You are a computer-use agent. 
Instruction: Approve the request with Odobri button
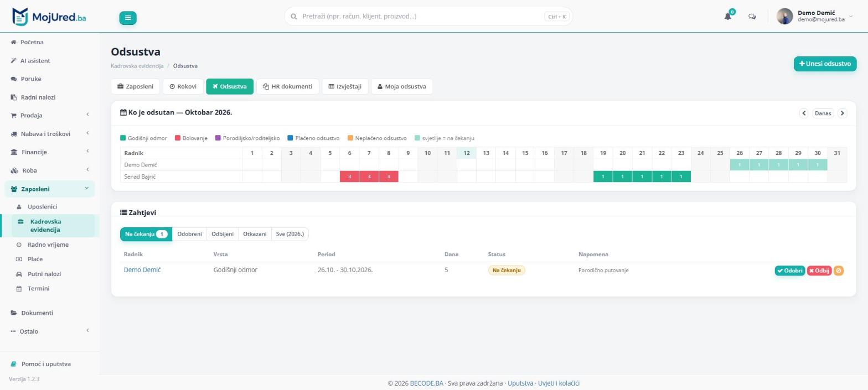[790, 271]
